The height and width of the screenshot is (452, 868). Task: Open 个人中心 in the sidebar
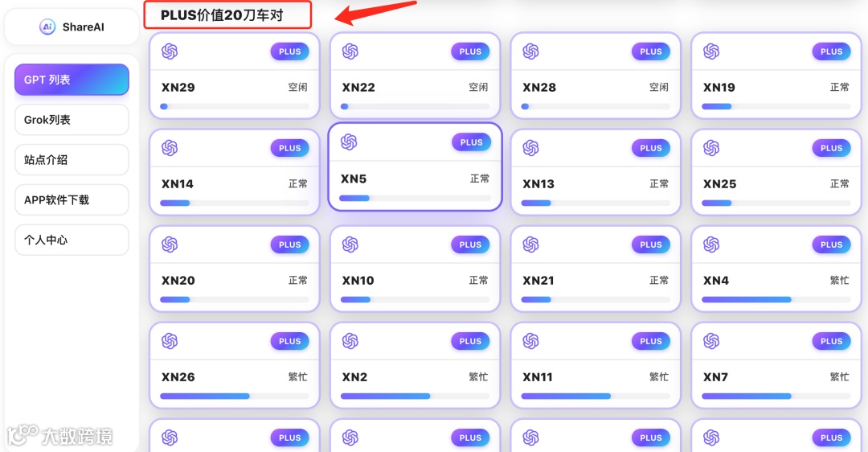click(x=72, y=240)
